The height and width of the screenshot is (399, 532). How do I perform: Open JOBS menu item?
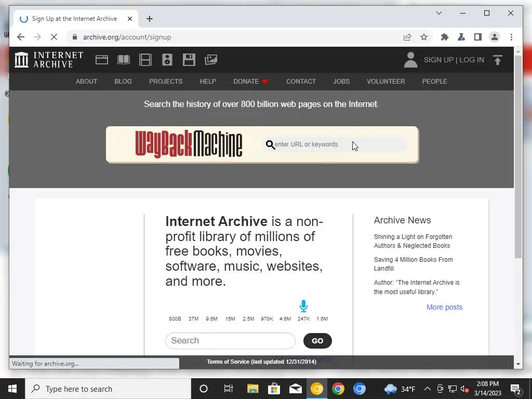(x=341, y=82)
